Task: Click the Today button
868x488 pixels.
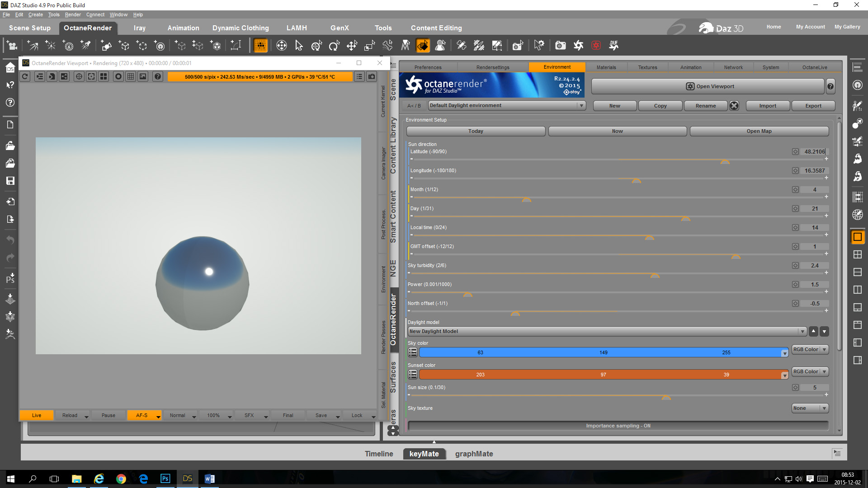Action: 476,131
